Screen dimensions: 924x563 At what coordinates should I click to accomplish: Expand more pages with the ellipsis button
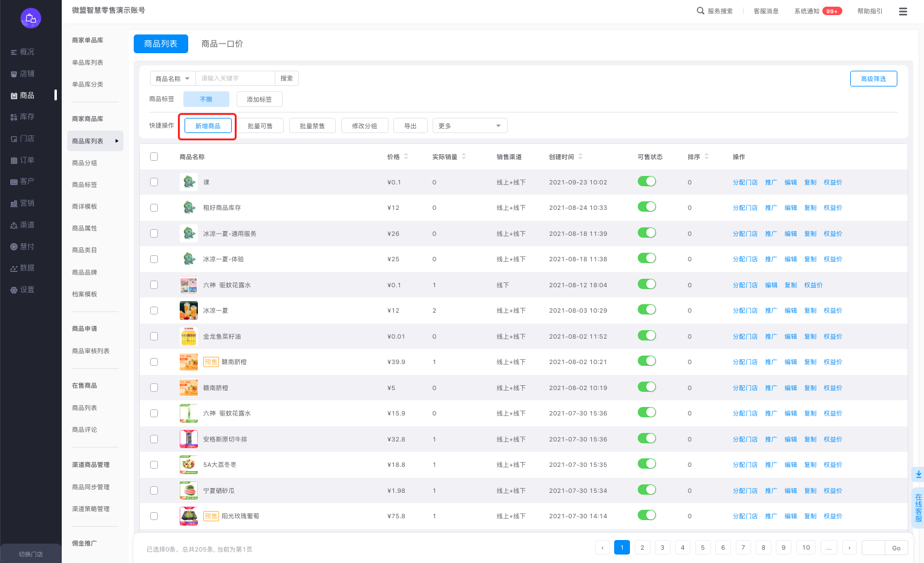pos(829,548)
